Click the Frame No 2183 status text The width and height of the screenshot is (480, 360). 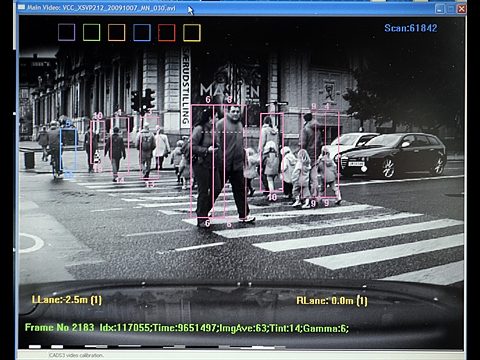click(60, 327)
